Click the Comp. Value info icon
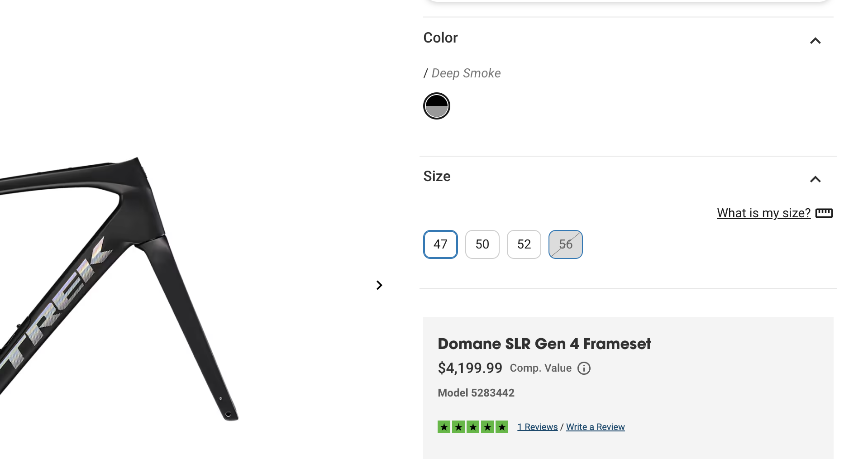Screen dimensions: 868x459 click(584, 368)
